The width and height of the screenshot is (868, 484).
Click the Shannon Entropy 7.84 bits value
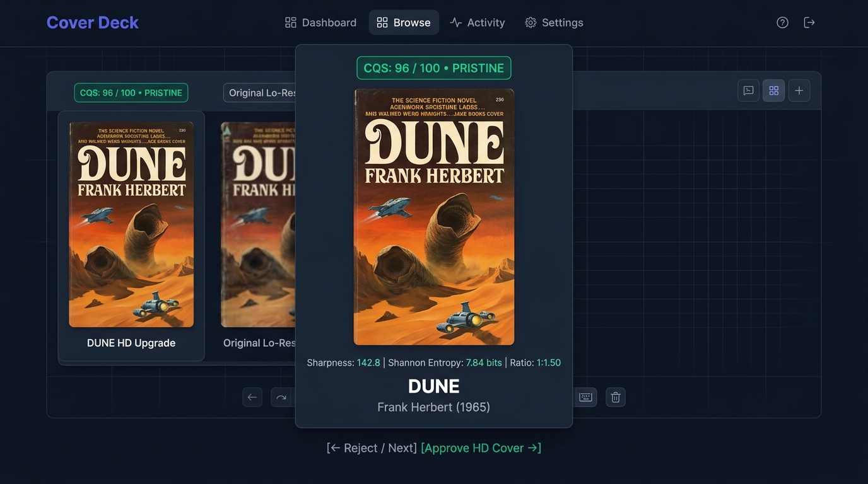[484, 362]
